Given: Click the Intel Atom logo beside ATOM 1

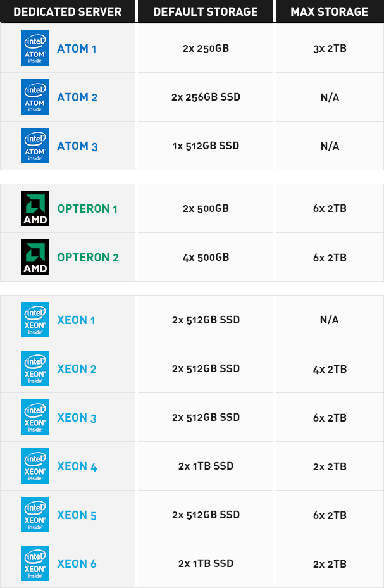Looking at the screenshot, I should (35, 48).
